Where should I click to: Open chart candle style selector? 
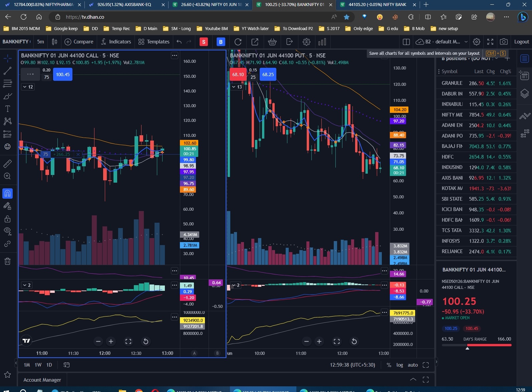54,42
